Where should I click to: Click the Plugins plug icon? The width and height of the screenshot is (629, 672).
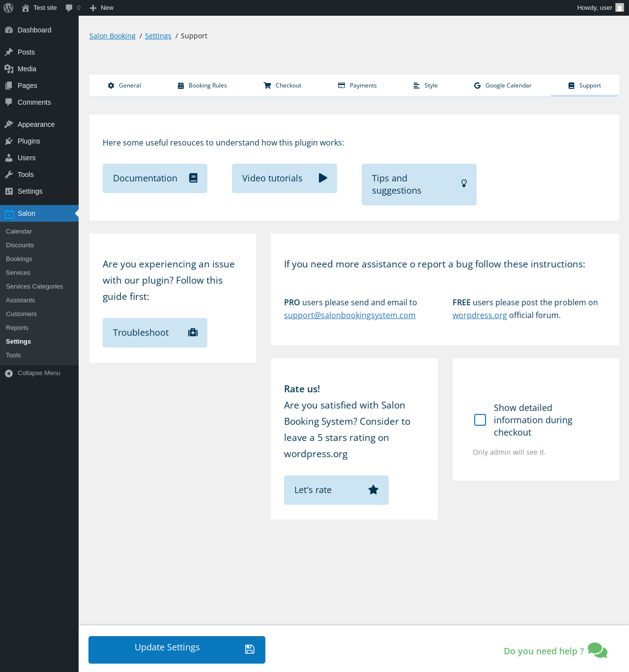(9, 141)
